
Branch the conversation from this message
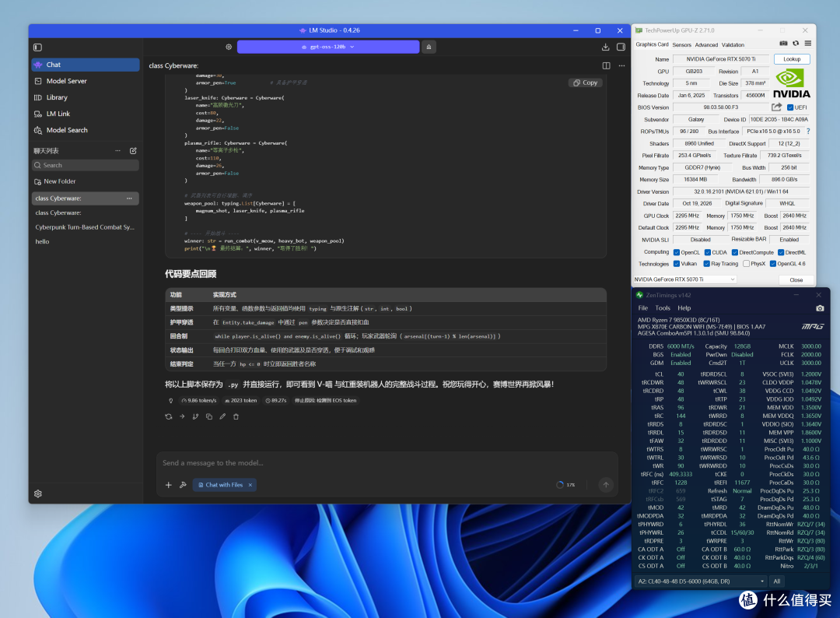pos(195,416)
